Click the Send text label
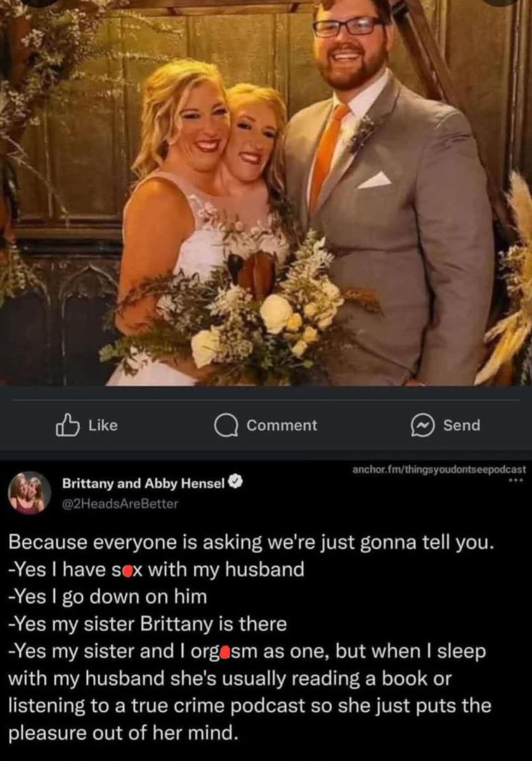532x761 pixels. point(462,426)
